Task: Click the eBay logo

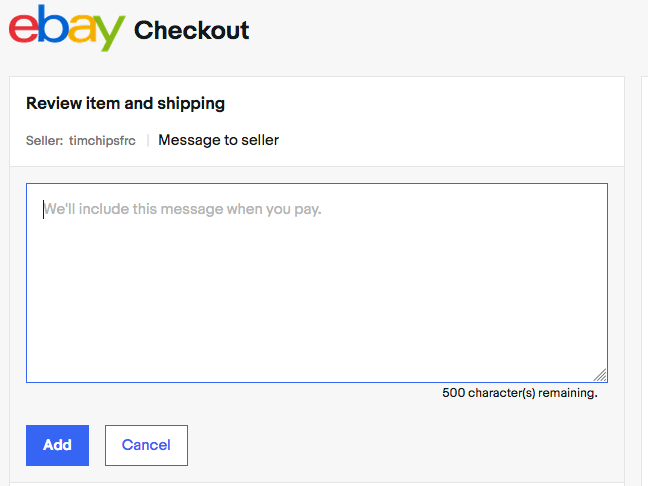Action: (66, 29)
